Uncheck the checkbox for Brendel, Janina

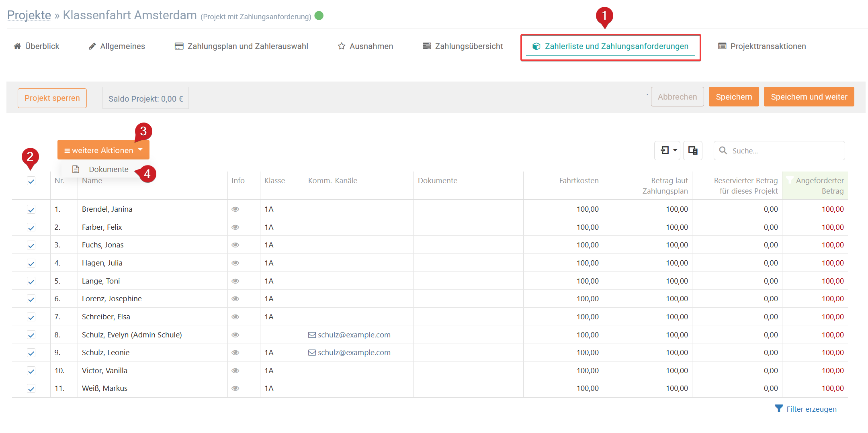pos(31,209)
